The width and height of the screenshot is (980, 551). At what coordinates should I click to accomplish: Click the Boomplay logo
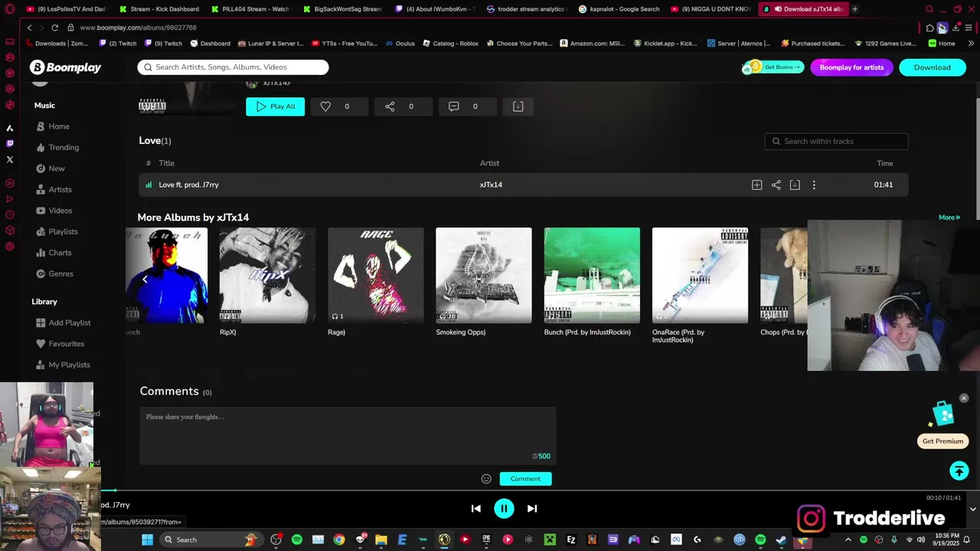pyautogui.click(x=66, y=67)
